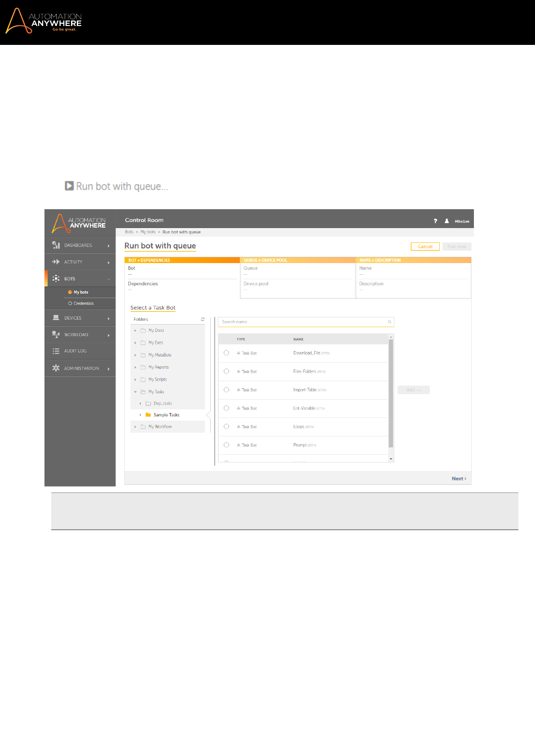Click the TYPE column header
Image resolution: width=535 pixels, height=756 pixels.
[241, 339]
